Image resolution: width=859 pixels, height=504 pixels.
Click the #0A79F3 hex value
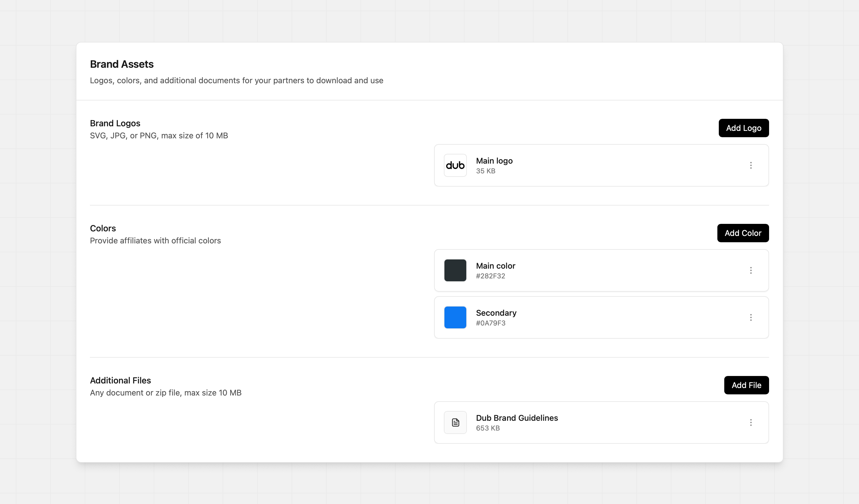(490, 323)
